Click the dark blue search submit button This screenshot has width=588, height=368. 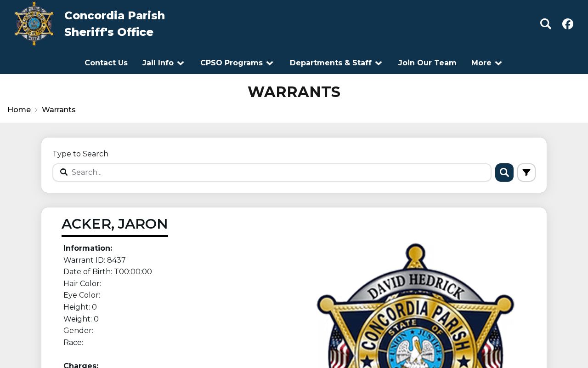click(504, 172)
